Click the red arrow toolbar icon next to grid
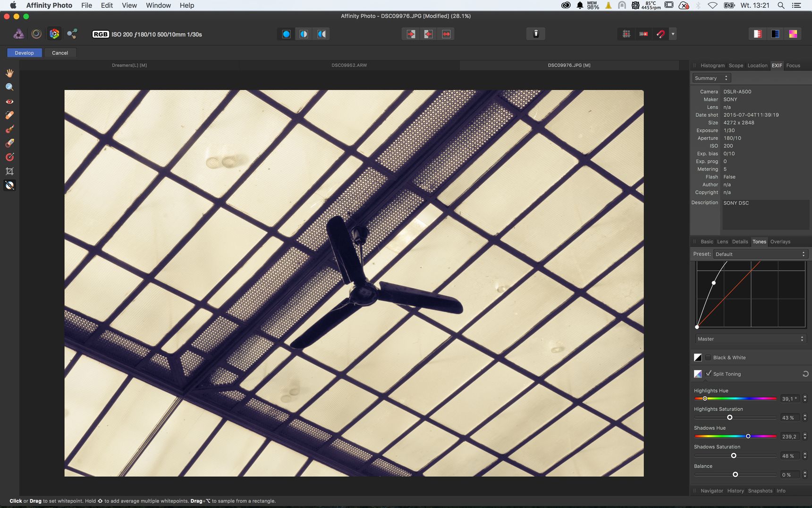Image resolution: width=812 pixels, height=508 pixels. tap(643, 34)
